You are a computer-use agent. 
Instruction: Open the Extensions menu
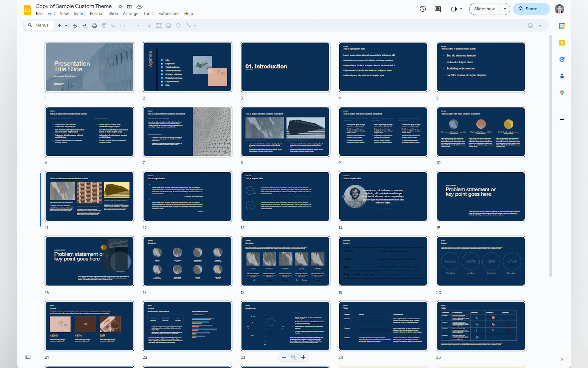pyautogui.click(x=169, y=13)
